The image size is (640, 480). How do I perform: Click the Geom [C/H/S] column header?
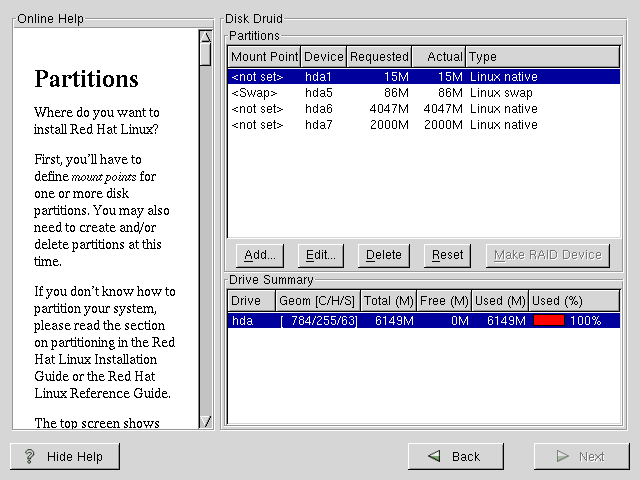(x=317, y=301)
